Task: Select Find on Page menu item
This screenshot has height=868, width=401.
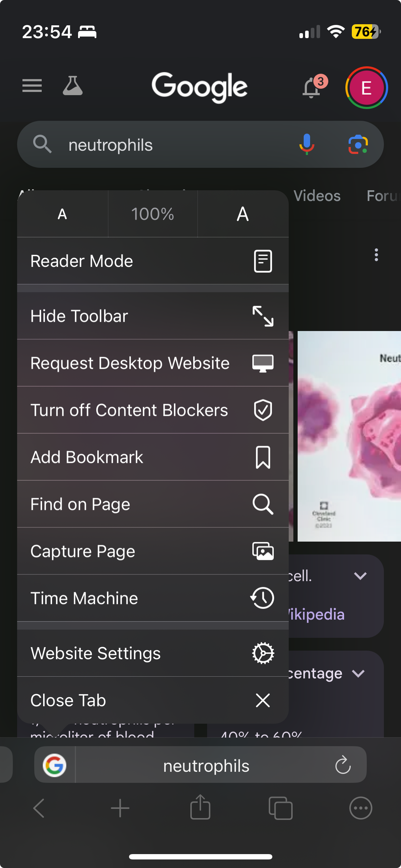Action: pos(153,504)
